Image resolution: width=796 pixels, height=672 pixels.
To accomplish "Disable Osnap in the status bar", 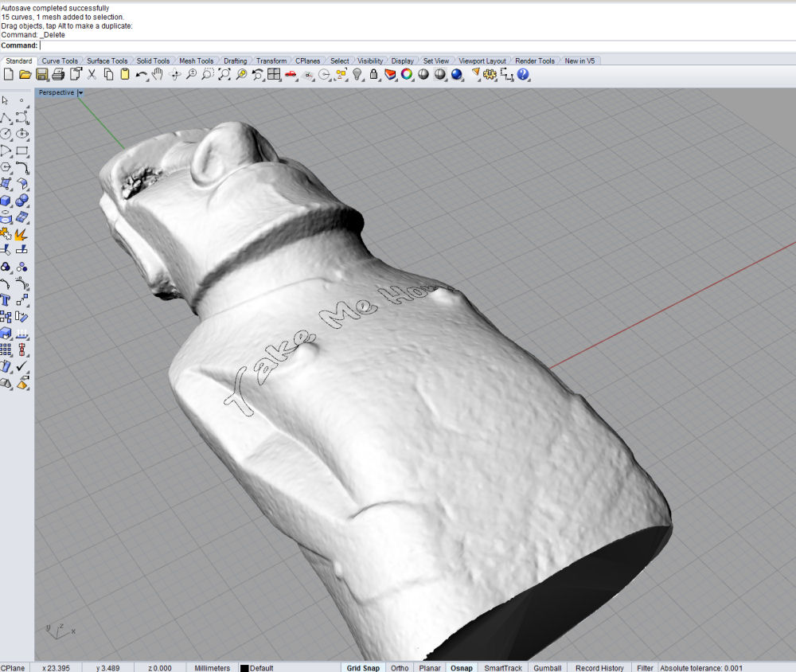I will click(x=461, y=667).
